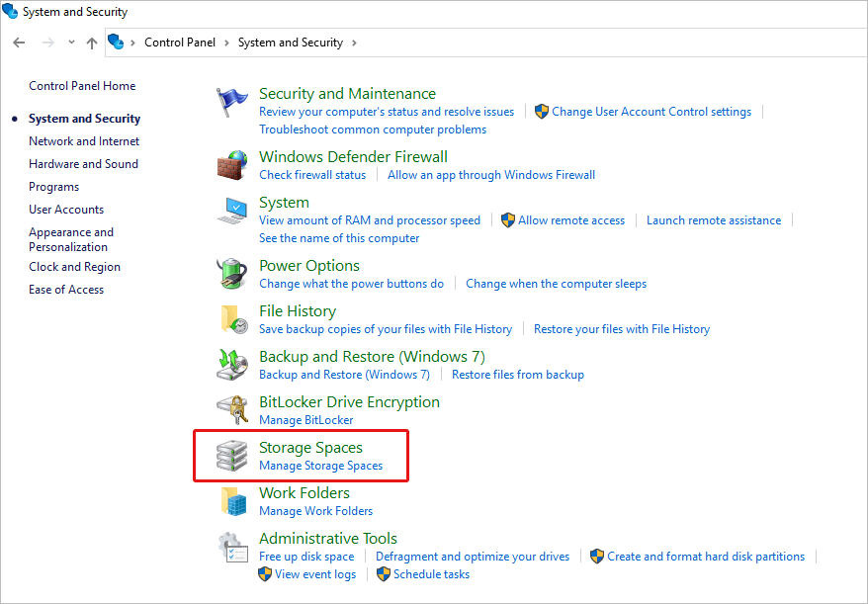Expand the chevron after Control Panel breadcrumb
This screenshot has height=604, width=868.
[x=225, y=43]
